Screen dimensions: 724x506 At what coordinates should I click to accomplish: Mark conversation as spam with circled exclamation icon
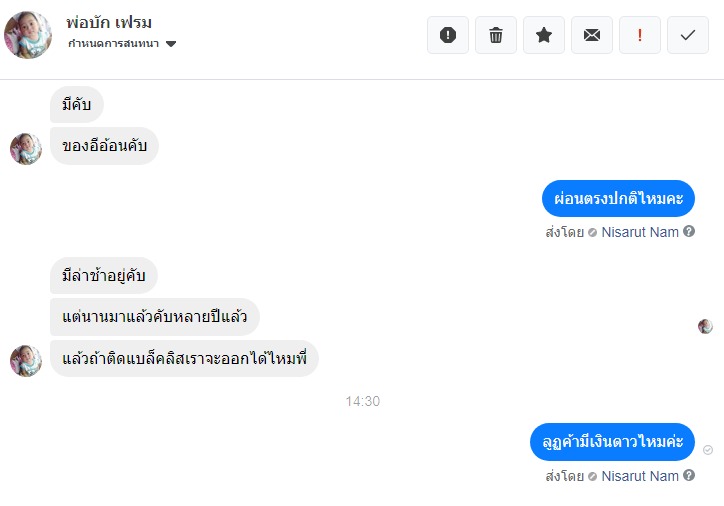448,35
